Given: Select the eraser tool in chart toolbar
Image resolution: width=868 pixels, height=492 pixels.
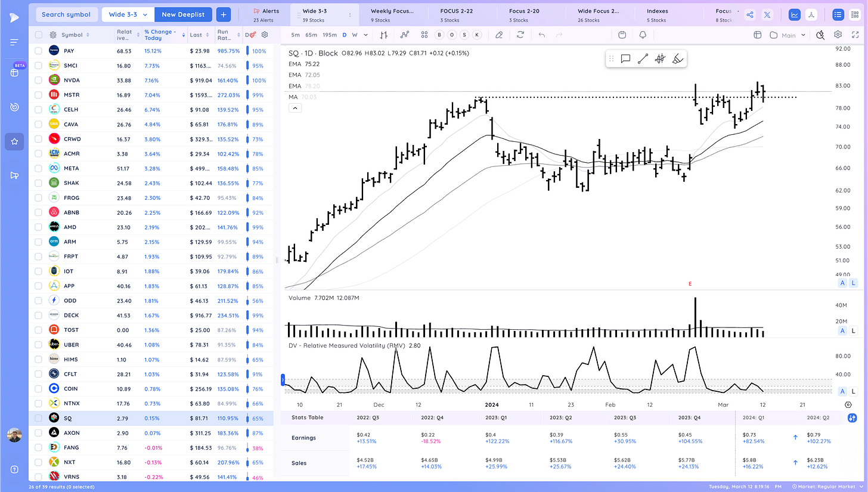Looking at the screenshot, I should tap(498, 35).
